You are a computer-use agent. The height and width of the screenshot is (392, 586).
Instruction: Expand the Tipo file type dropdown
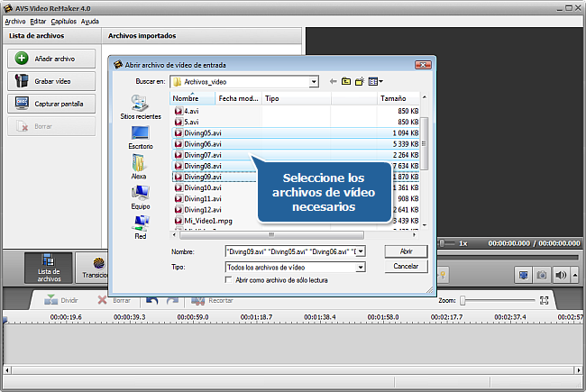point(361,267)
